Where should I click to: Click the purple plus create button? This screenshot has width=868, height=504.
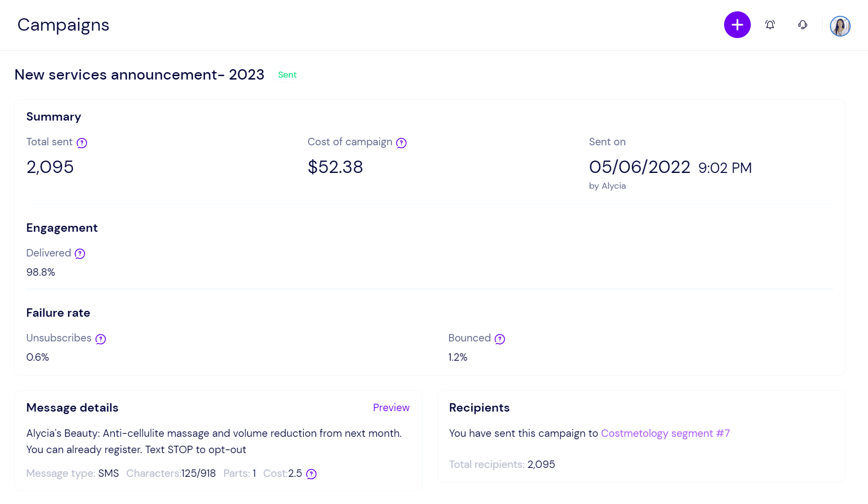pos(737,25)
